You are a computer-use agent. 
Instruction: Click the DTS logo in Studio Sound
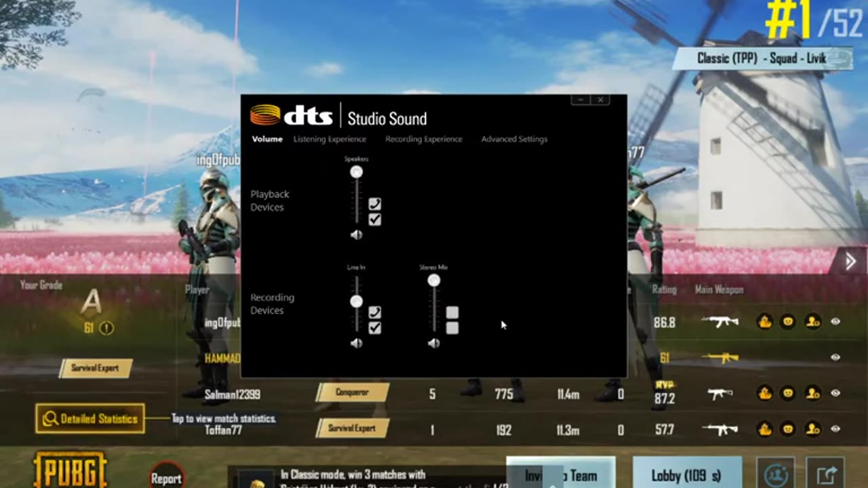click(x=292, y=115)
